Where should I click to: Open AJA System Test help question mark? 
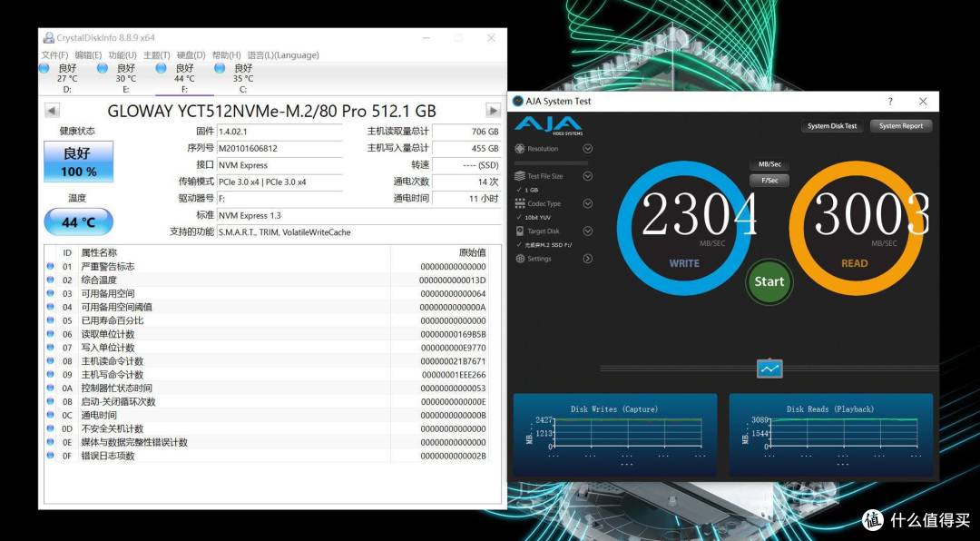coord(890,102)
